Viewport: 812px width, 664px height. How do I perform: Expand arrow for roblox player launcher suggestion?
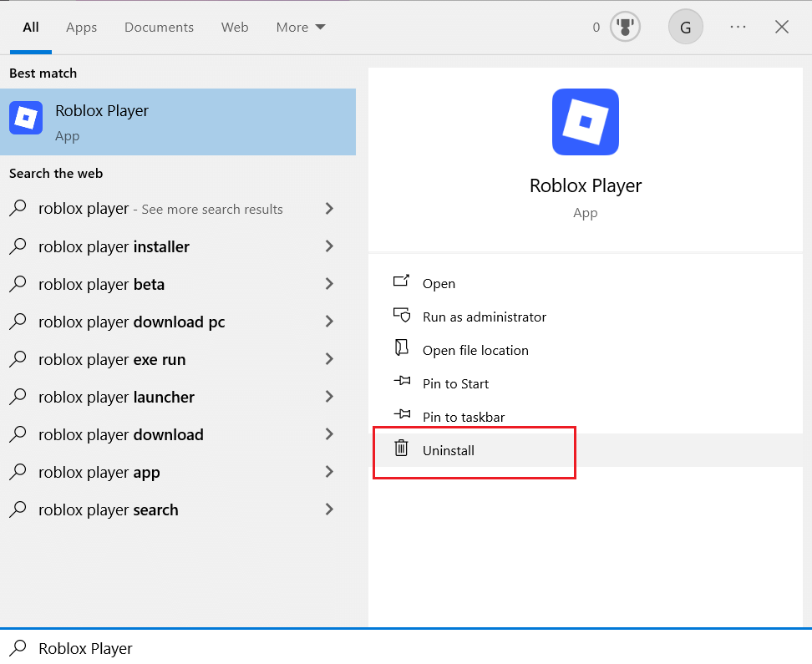[329, 397]
